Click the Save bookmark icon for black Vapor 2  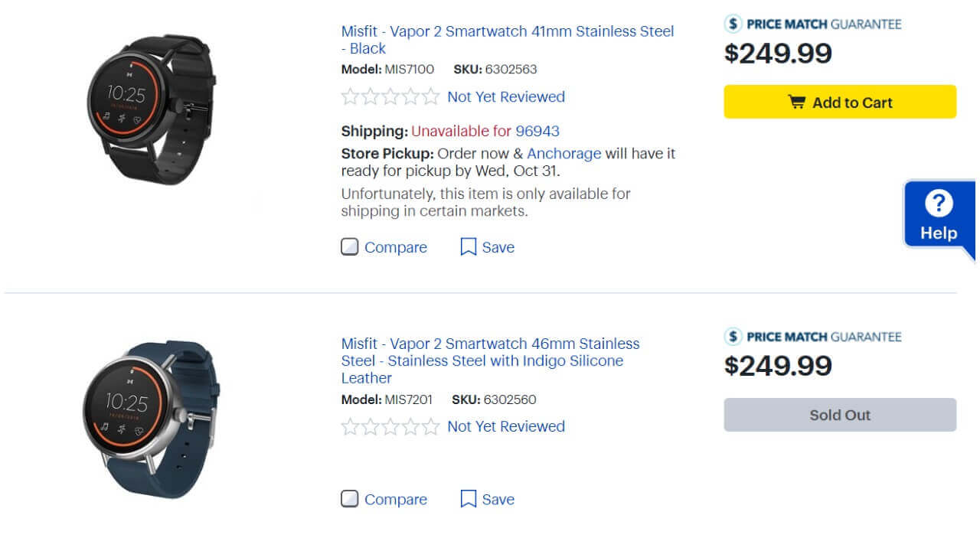click(x=469, y=247)
